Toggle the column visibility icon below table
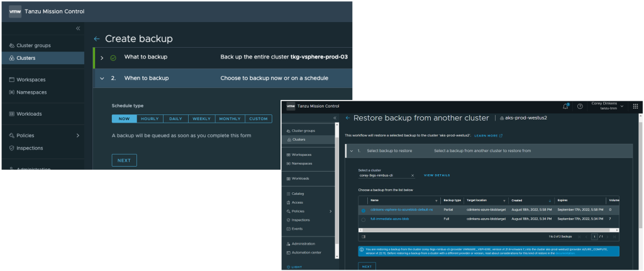Viewport: 644px width, 271px height. click(x=363, y=237)
